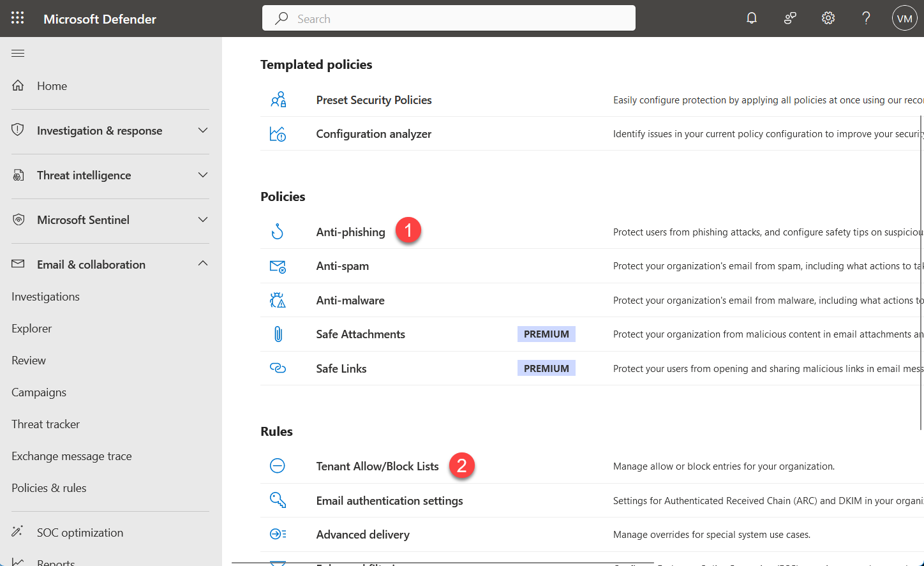Open the Microsoft 365 app launcher
The image size is (924, 566).
coord(17,17)
